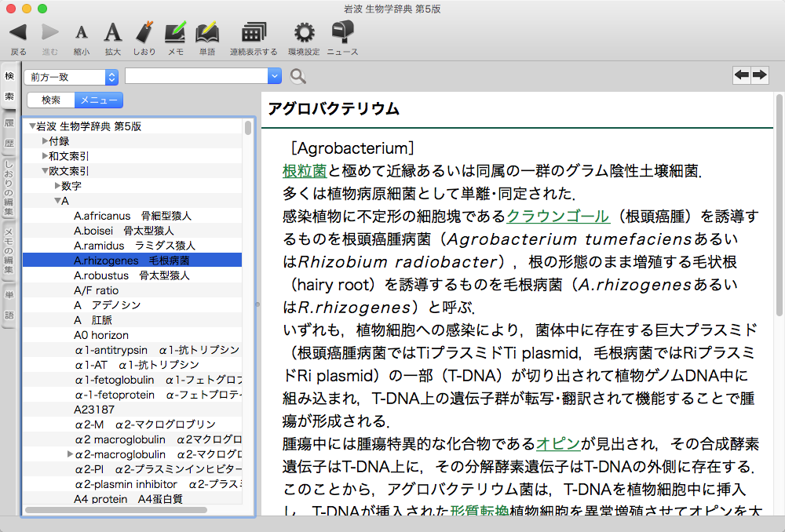Follow the クラウンゴール link

[557, 216]
